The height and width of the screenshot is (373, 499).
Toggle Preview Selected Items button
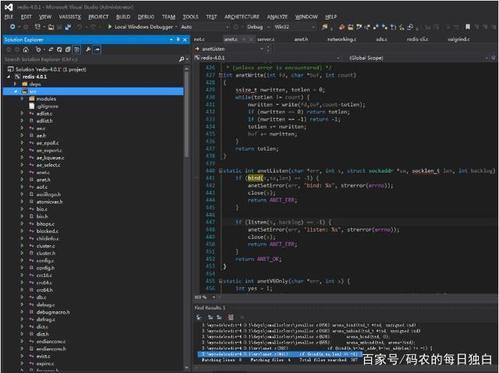[x=97, y=50]
